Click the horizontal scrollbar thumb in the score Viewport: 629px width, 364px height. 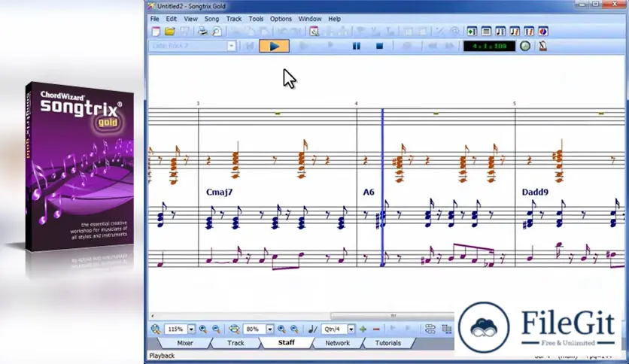(393, 316)
